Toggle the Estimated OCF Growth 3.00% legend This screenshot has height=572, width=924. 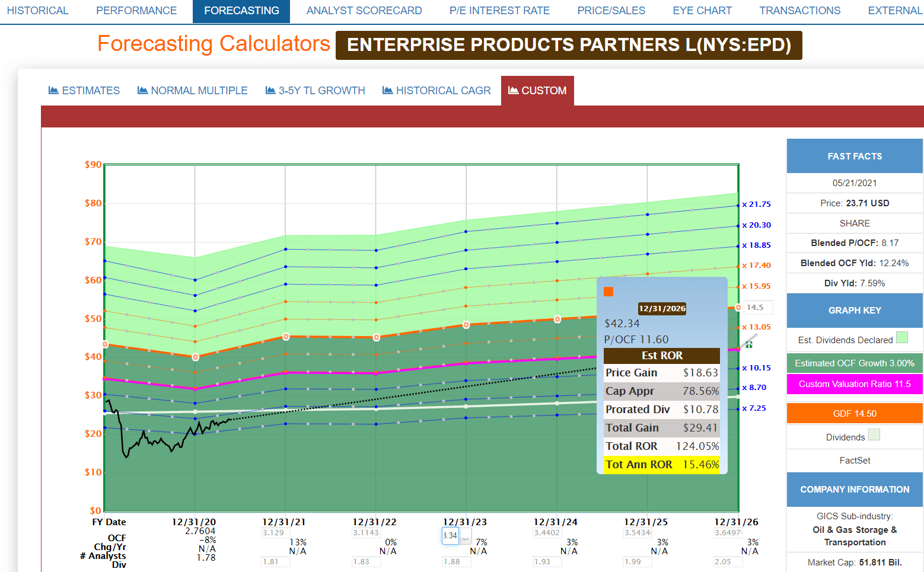854,363
